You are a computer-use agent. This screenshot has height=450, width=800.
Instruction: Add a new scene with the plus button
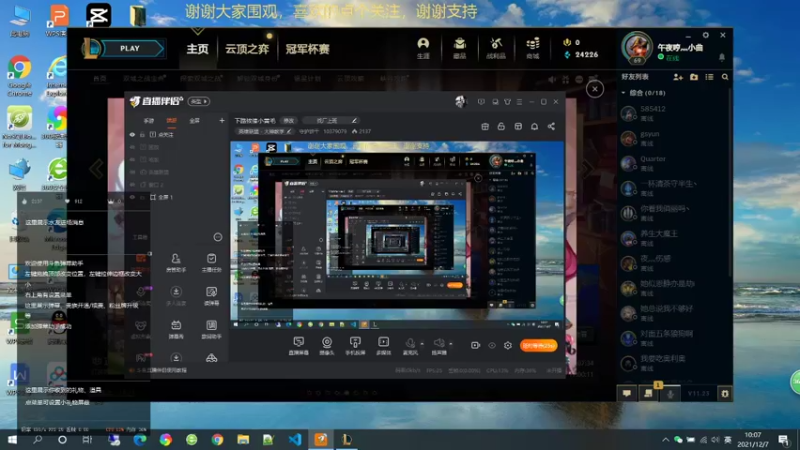click(x=221, y=121)
